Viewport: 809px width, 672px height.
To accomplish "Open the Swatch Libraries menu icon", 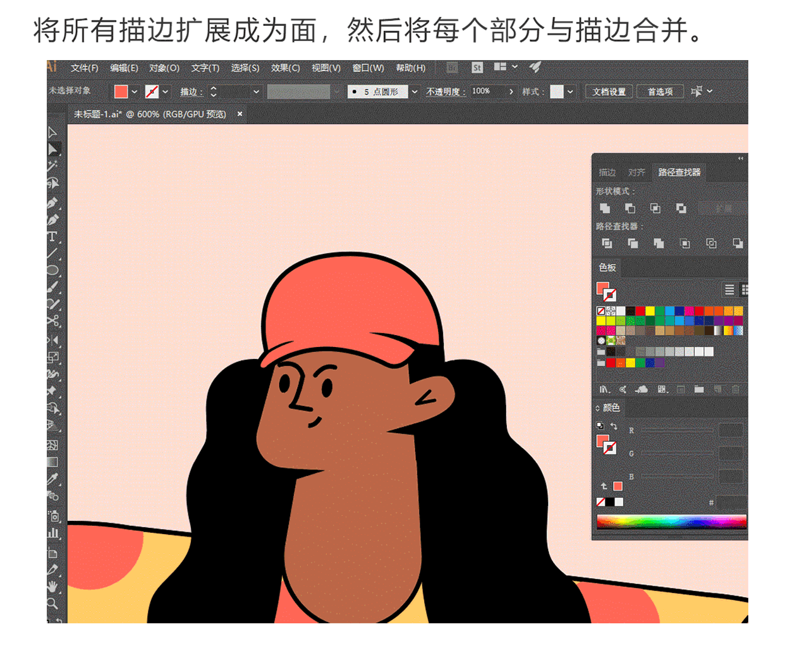I will (605, 389).
